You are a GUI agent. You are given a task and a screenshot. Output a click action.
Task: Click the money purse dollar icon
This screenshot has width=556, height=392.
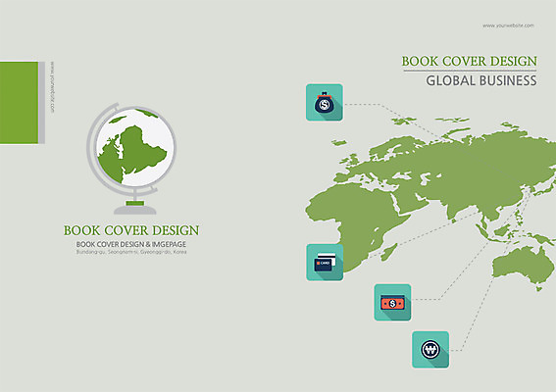325,103
